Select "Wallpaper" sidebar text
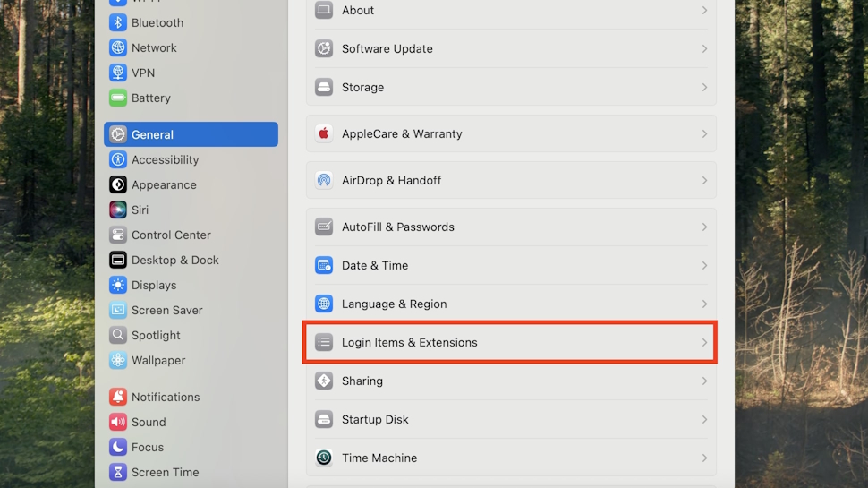The height and width of the screenshot is (488, 868). pos(158,360)
